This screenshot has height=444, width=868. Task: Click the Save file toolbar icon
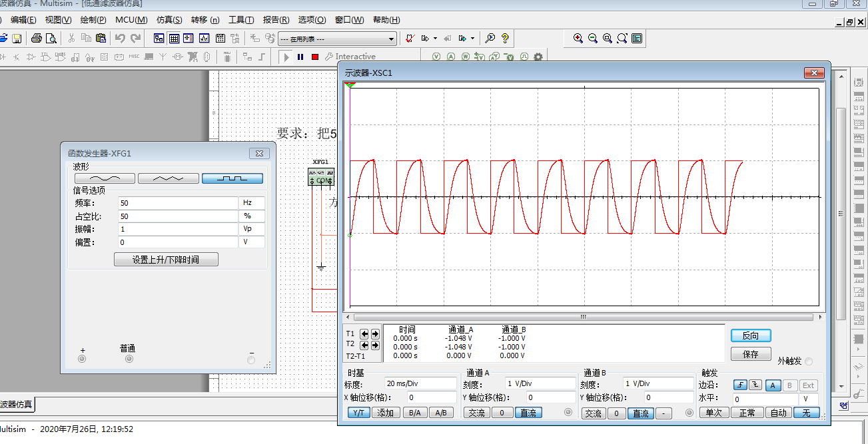[17, 38]
